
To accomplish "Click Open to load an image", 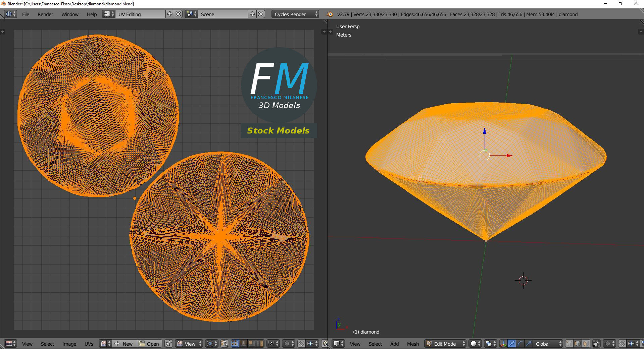I will [149, 344].
